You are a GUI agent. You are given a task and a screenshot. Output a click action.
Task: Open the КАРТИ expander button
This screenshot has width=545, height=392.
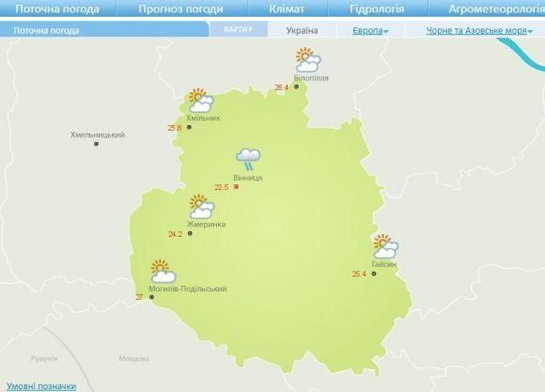239,29
